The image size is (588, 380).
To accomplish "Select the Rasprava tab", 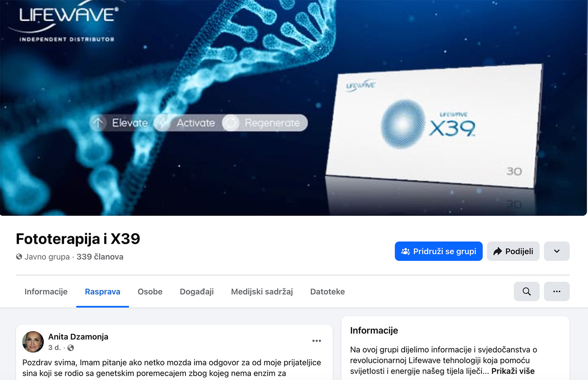I will coord(103,292).
